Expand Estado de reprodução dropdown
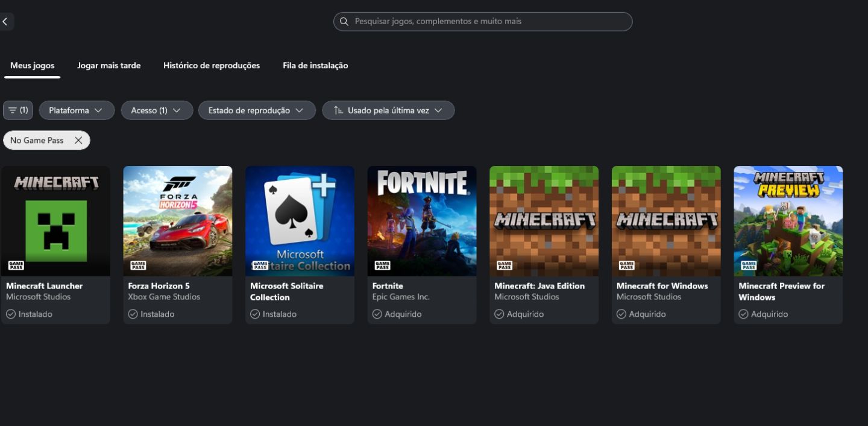 (x=257, y=110)
